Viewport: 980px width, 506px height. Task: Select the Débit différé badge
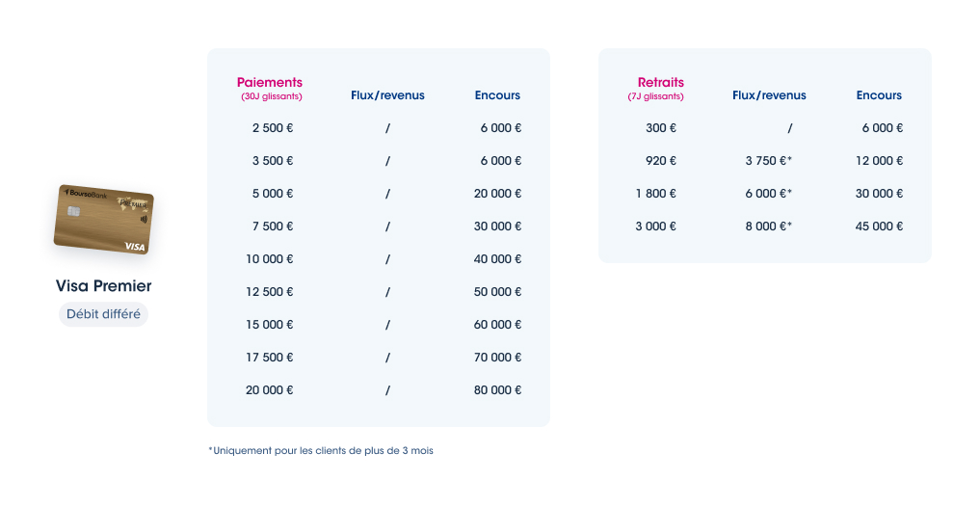click(x=104, y=314)
